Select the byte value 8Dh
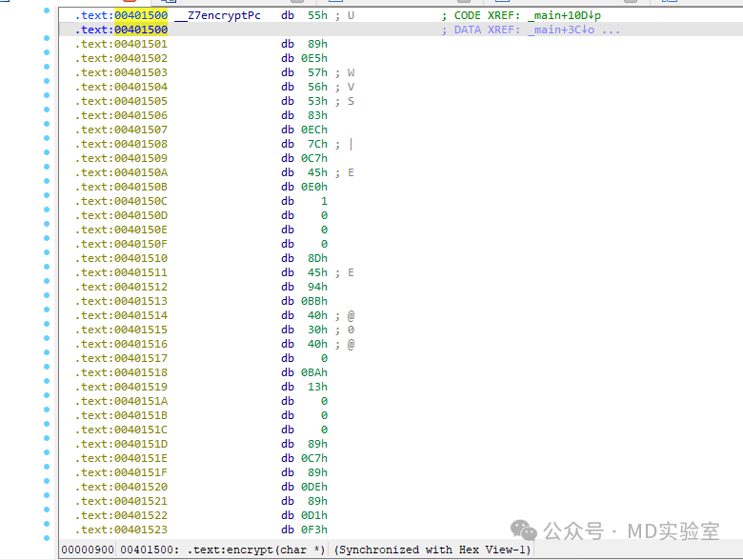Image resolution: width=743 pixels, height=560 pixels. pos(317,259)
